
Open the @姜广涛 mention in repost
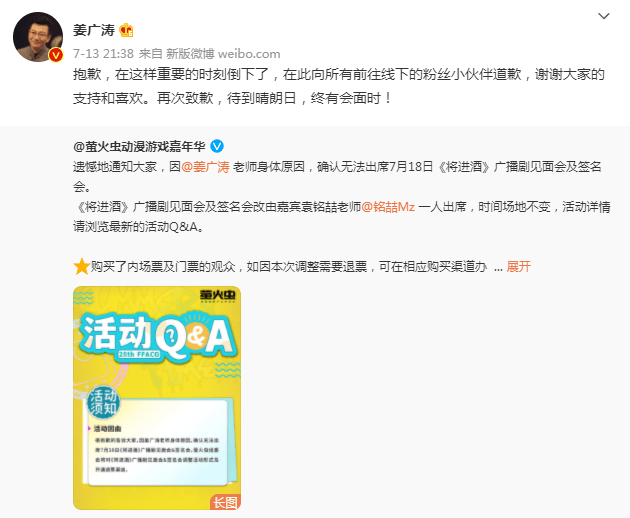(x=205, y=166)
